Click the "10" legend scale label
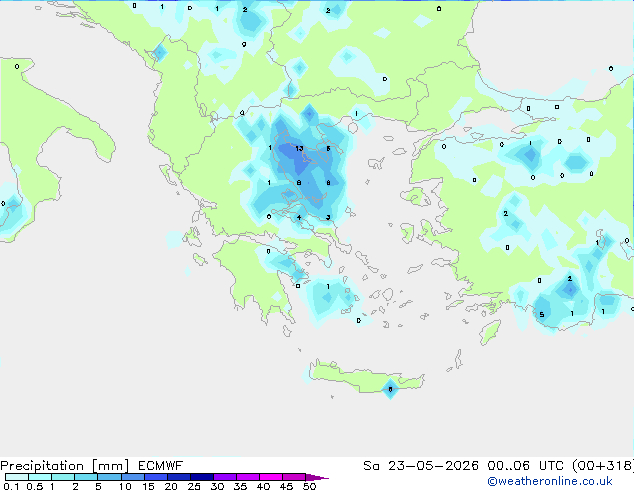Viewport: 634px width, 490px height. click(125, 486)
